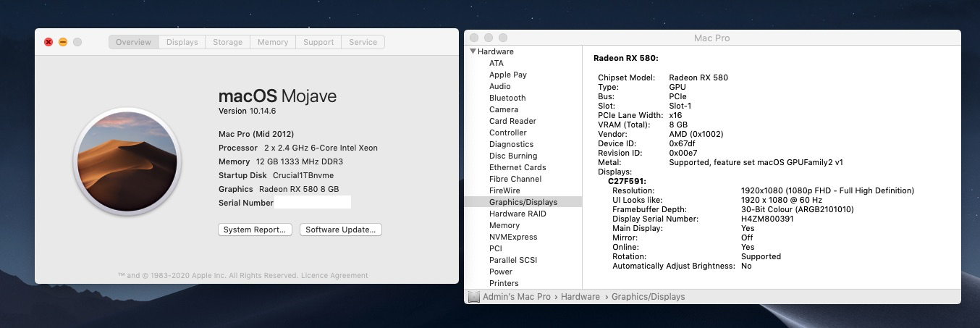Click the Device ID value 0x67df
This screenshot has height=328, width=980.
(x=684, y=143)
